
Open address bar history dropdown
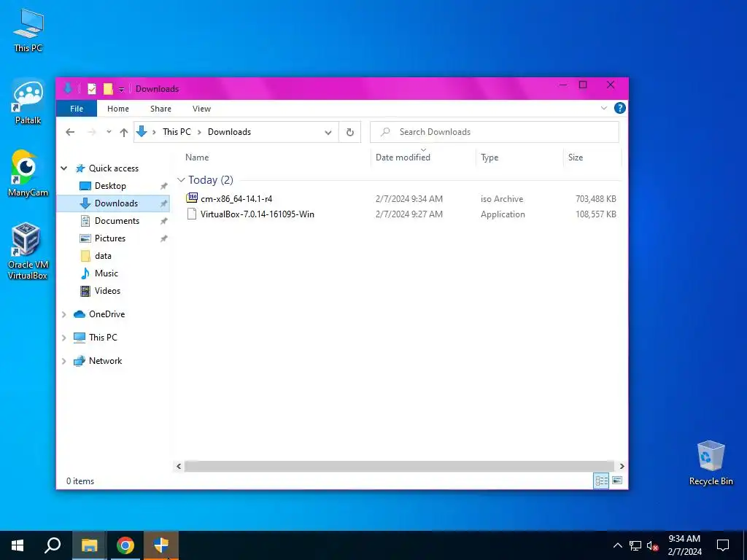coord(328,133)
